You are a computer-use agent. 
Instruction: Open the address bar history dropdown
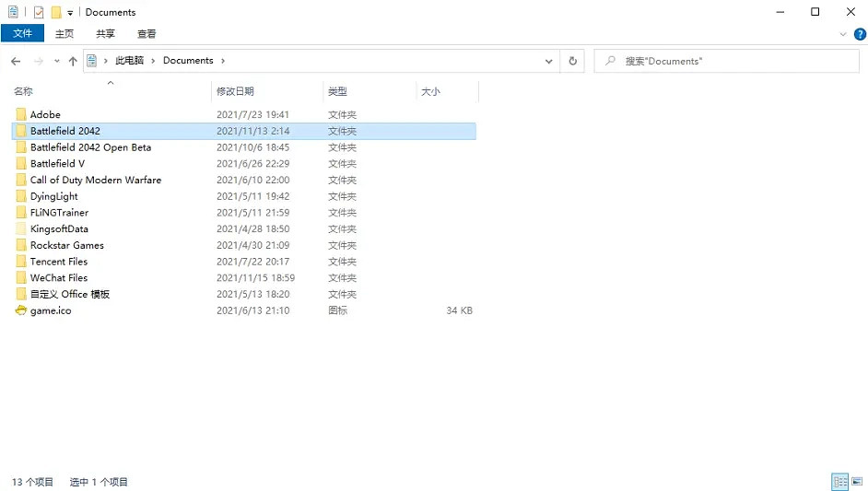click(548, 61)
